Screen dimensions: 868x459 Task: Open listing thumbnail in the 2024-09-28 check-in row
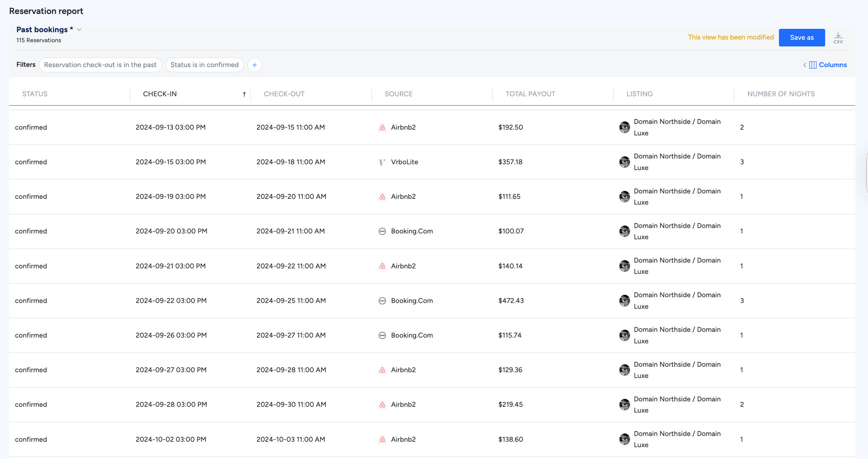624,405
